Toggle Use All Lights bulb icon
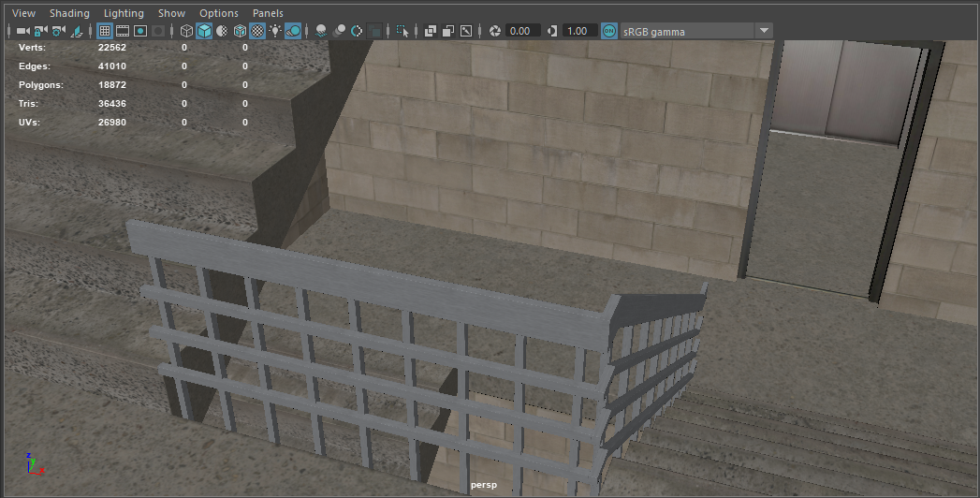Viewport: 980px width, 498px height. pyautogui.click(x=275, y=31)
